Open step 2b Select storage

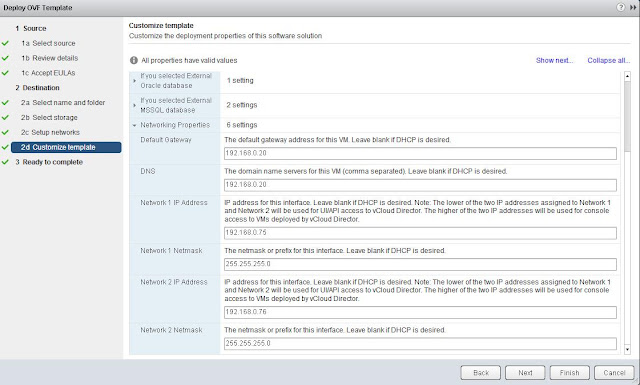pyautogui.click(x=49, y=118)
